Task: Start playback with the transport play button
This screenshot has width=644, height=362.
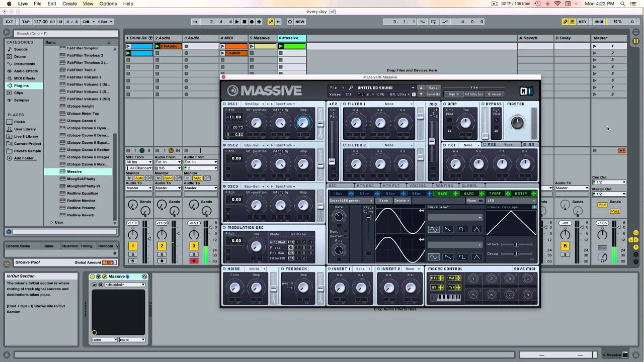Action: pyautogui.click(x=237, y=22)
